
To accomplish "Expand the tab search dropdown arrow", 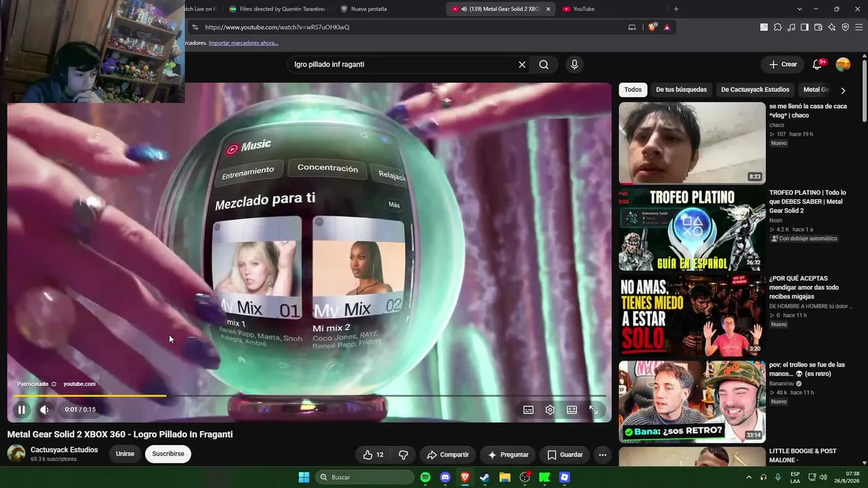I will 800,9.
